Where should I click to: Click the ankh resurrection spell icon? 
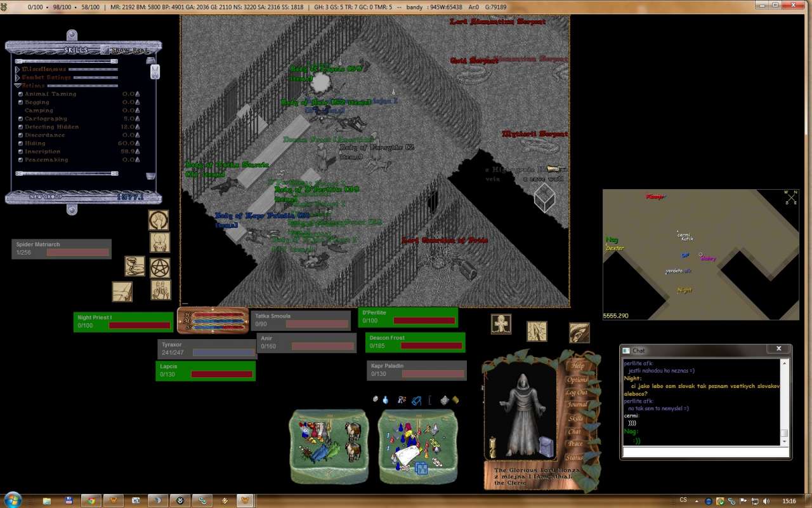(x=501, y=324)
